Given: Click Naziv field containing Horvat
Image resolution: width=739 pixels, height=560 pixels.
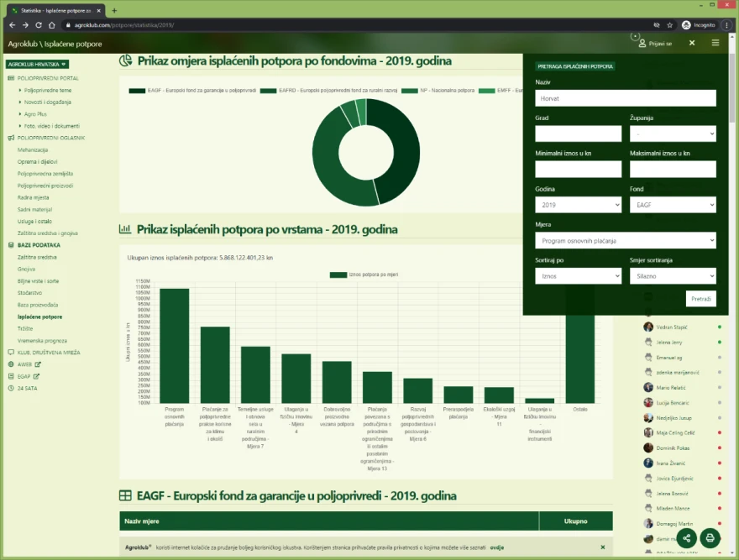Looking at the screenshot, I should click(626, 98).
